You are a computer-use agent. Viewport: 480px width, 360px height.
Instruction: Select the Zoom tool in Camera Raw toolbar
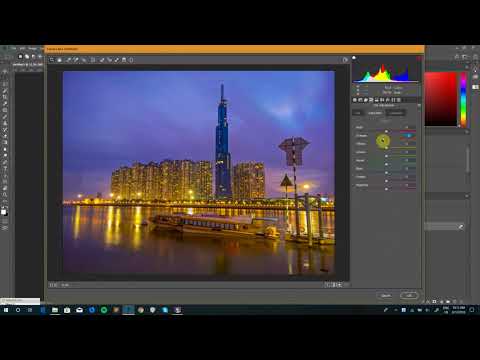(x=52, y=60)
